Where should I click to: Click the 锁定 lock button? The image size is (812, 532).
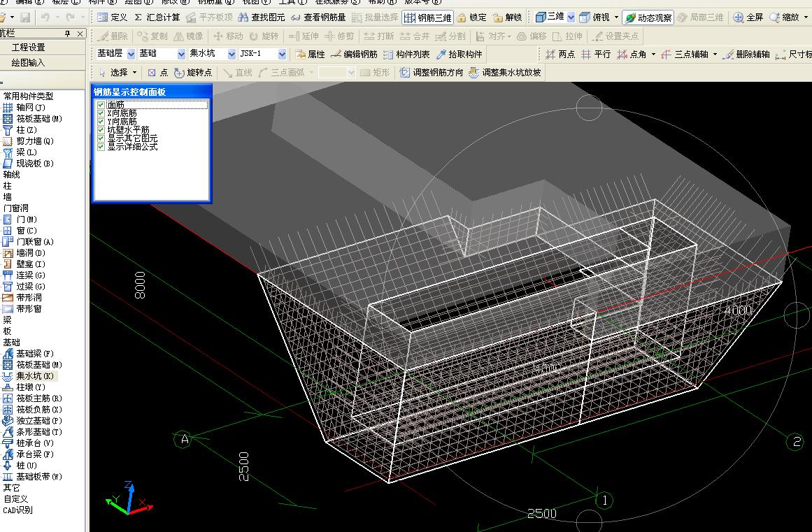point(472,17)
